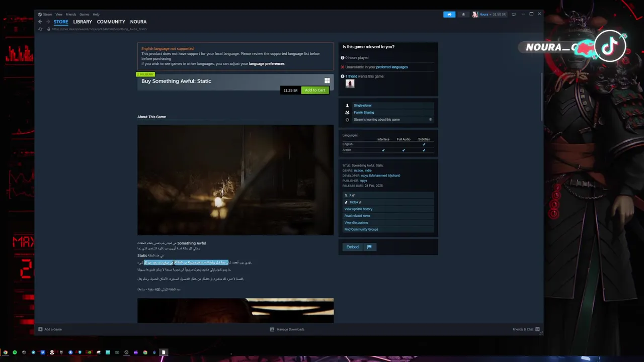Click the About This Game heading
Viewport: 644px width, 362px height.
(151, 117)
